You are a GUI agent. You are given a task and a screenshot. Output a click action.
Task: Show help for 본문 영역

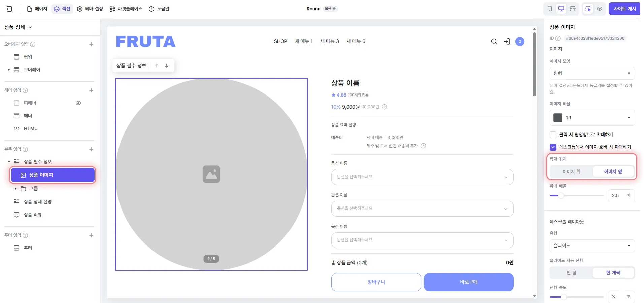coord(25,149)
